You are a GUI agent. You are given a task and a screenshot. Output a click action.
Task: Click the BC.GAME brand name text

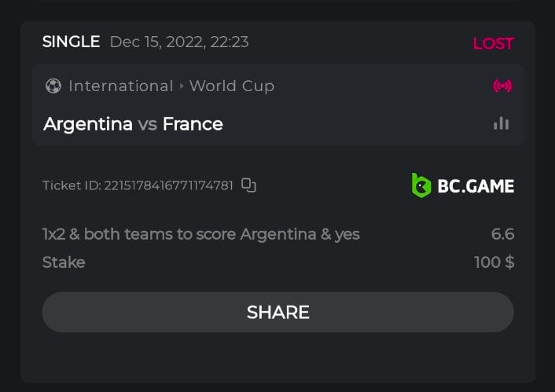tap(476, 186)
